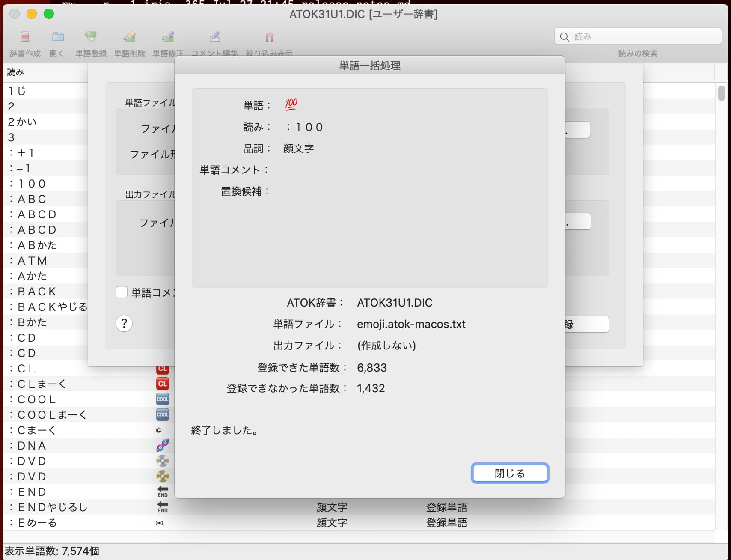This screenshot has width=731, height=560.
Task: Select the ：ＡＢＣ row
Action: [x=45, y=199]
